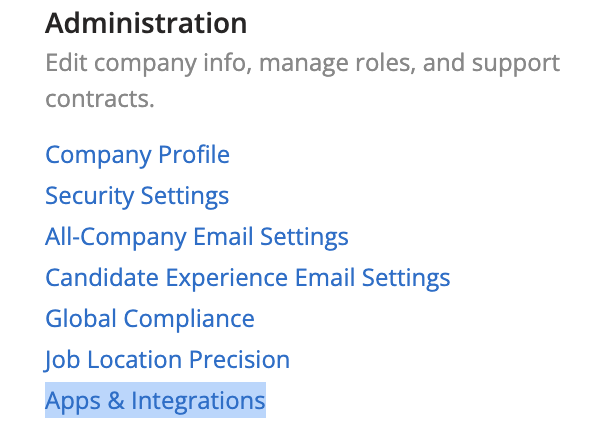Edit company info via Company Profile
This screenshot has height=436, width=610.
tap(137, 155)
